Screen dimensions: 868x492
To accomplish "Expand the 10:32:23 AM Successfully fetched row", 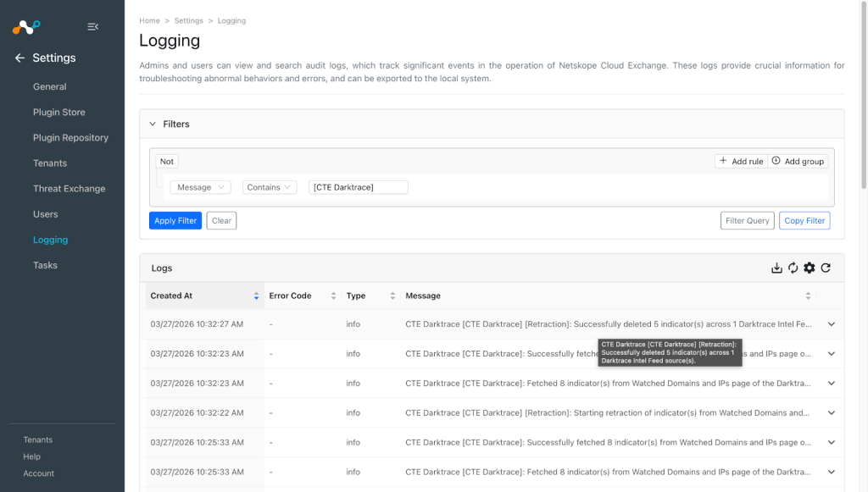I will pos(832,354).
